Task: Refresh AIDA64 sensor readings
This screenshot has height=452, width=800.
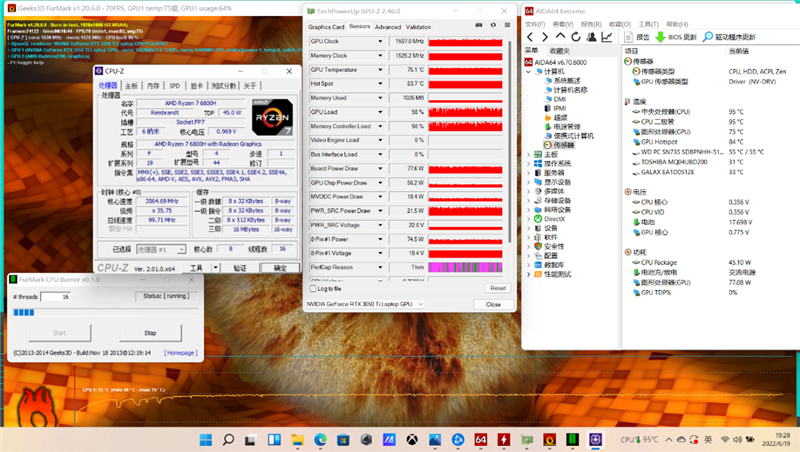Action: [x=576, y=37]
